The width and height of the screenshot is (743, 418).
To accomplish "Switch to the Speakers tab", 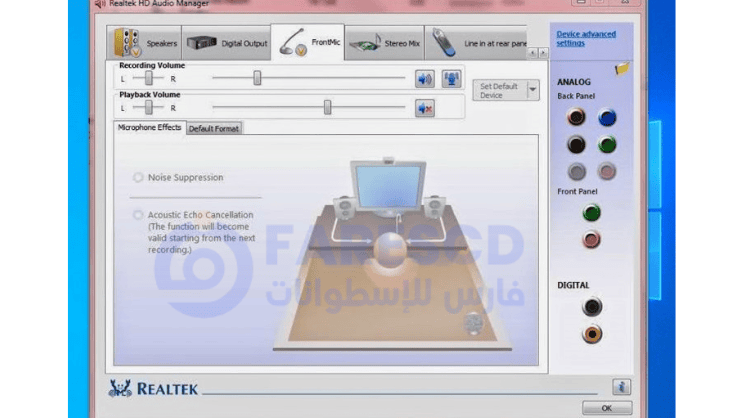I will point(146,44).
